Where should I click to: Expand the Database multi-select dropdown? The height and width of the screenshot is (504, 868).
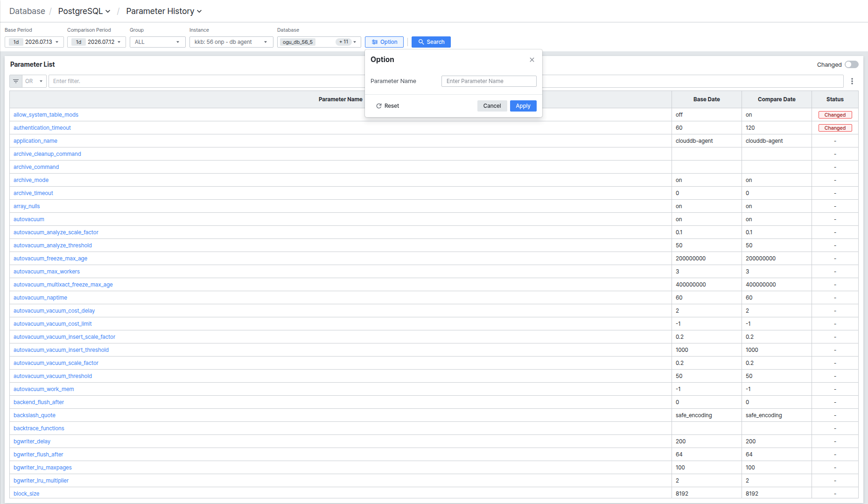[x=355, y=42]
